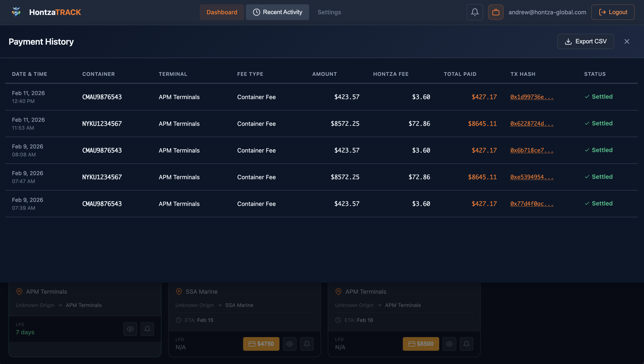
Task: Enable the bell alert on SSA Marine card
Action: point(307,344)
